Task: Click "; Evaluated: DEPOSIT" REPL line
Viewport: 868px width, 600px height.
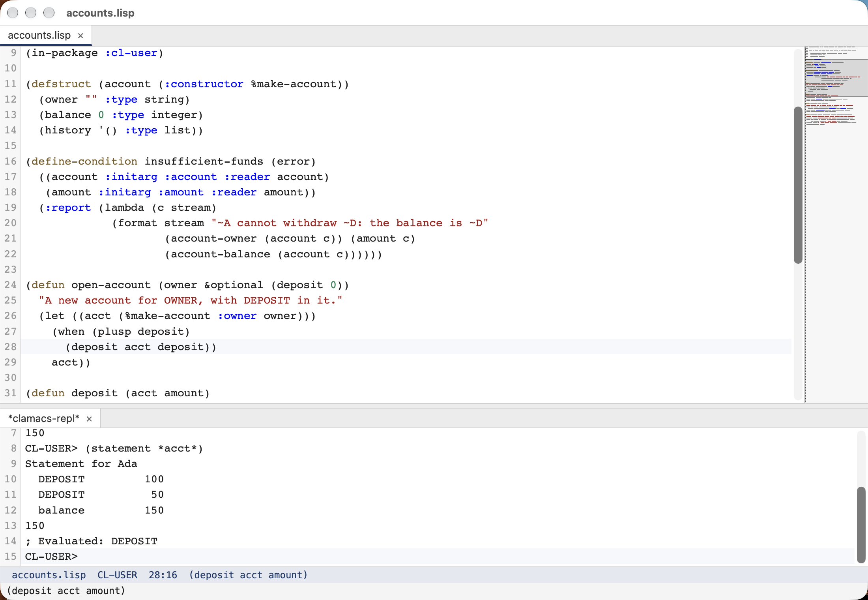Action: click(x=92, y=541)
